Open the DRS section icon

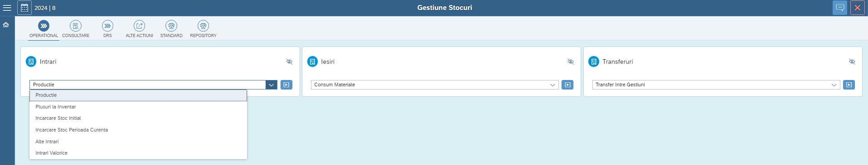(x=107, y=26)
